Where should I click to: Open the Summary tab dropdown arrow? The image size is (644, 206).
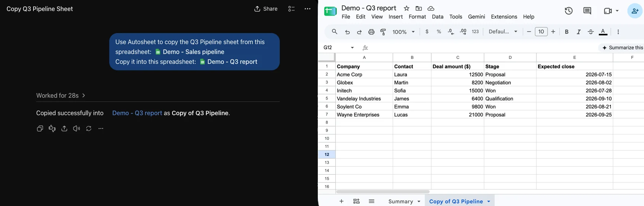point(419,201)
